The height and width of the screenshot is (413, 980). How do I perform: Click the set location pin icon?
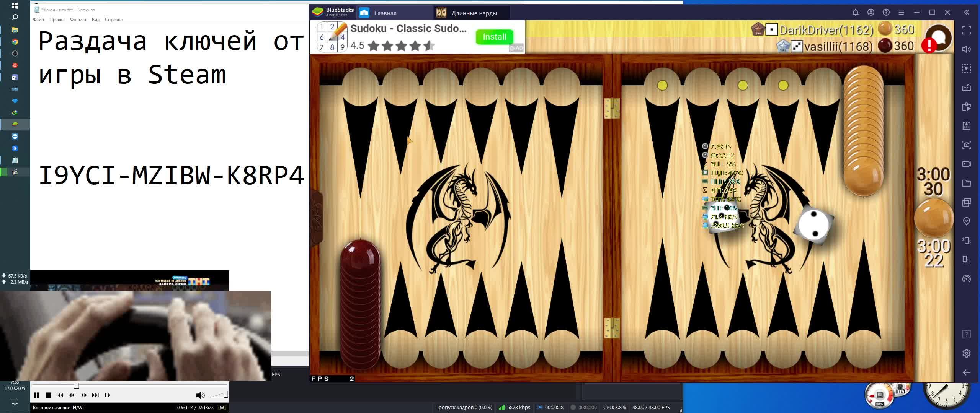click(x=966, y=221)
